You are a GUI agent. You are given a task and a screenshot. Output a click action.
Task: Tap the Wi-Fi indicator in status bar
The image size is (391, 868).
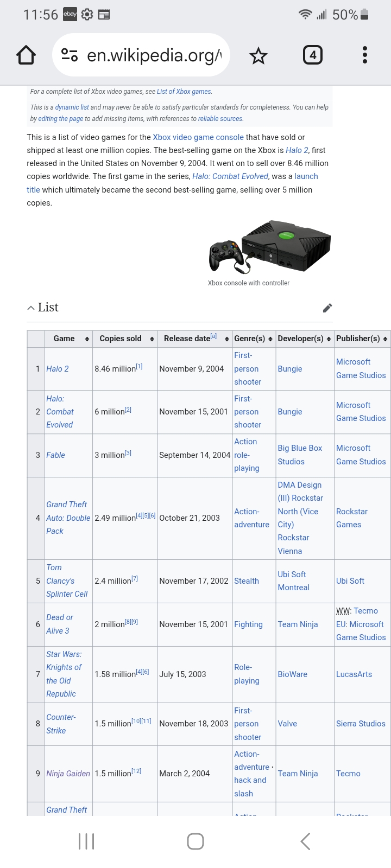click(305, 15)
